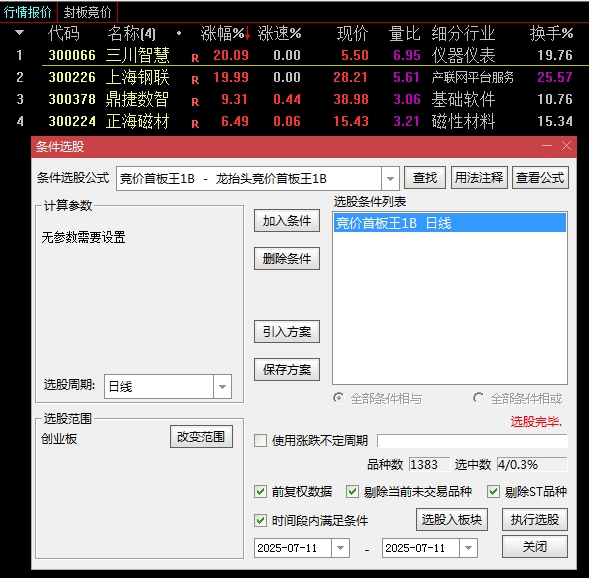Screen dimensions: 589x578
Task: Click the 选股入板块 button
Action: (452, 520)
